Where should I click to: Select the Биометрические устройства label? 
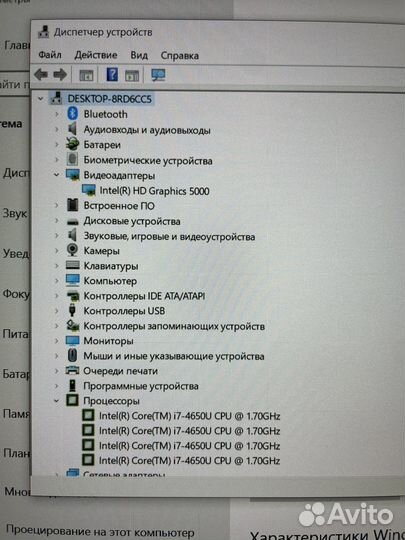pos(148,160)
